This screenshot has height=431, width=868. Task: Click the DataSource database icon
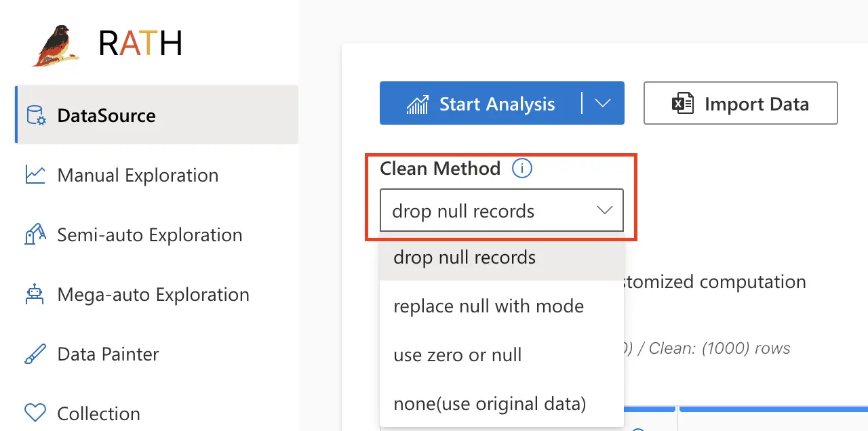36,115
